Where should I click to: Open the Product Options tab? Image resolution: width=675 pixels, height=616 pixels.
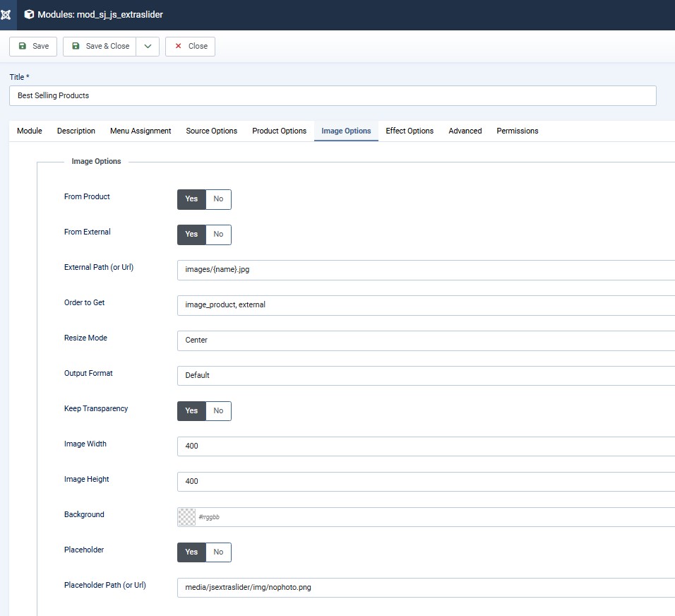click(279, 131)
